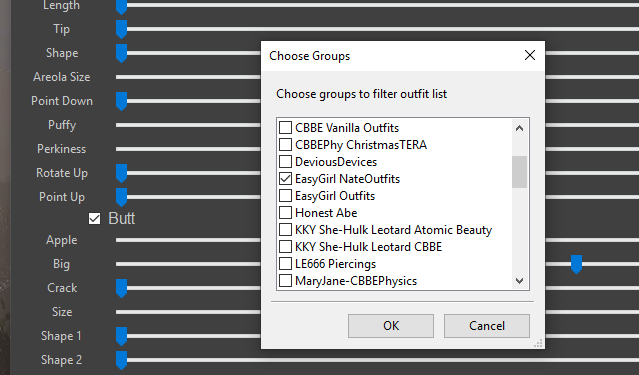Tick the EasyGirl Outfits checkbox

coord(285,196)
